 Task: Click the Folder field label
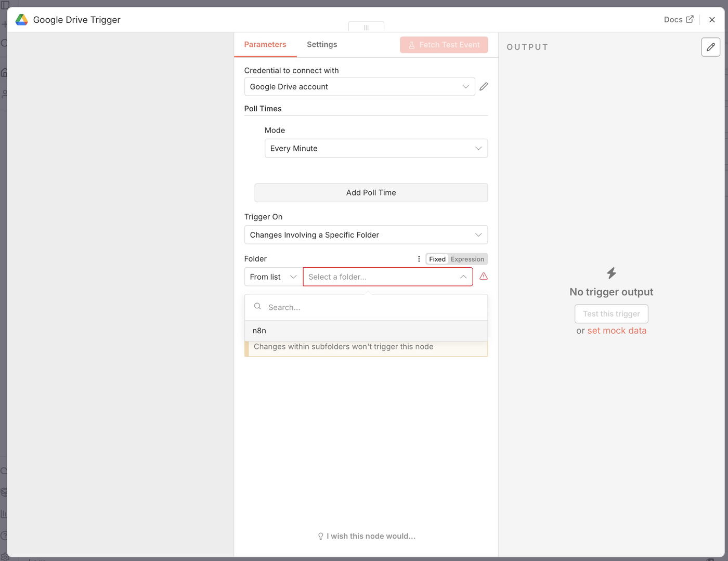[x=255, y=259]
